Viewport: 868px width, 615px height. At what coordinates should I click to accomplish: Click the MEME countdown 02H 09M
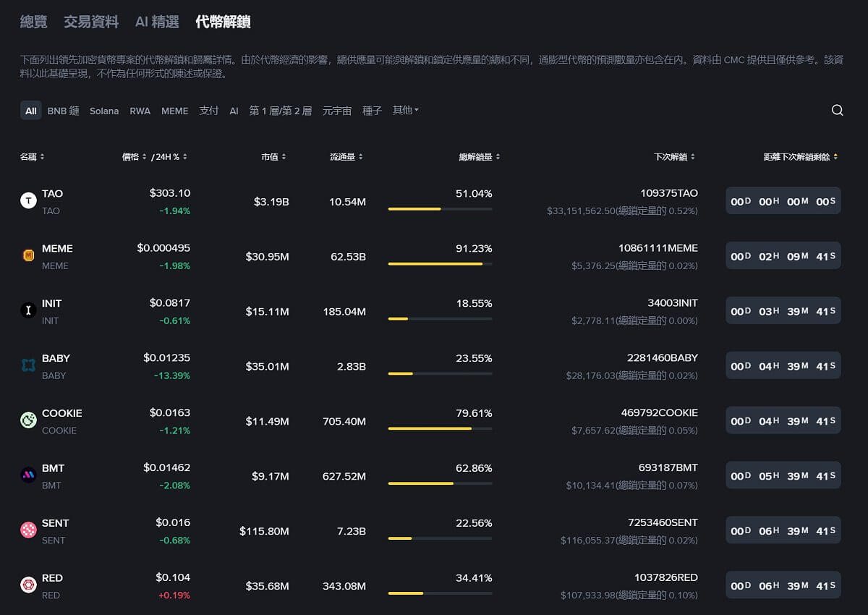pos(783,256)
